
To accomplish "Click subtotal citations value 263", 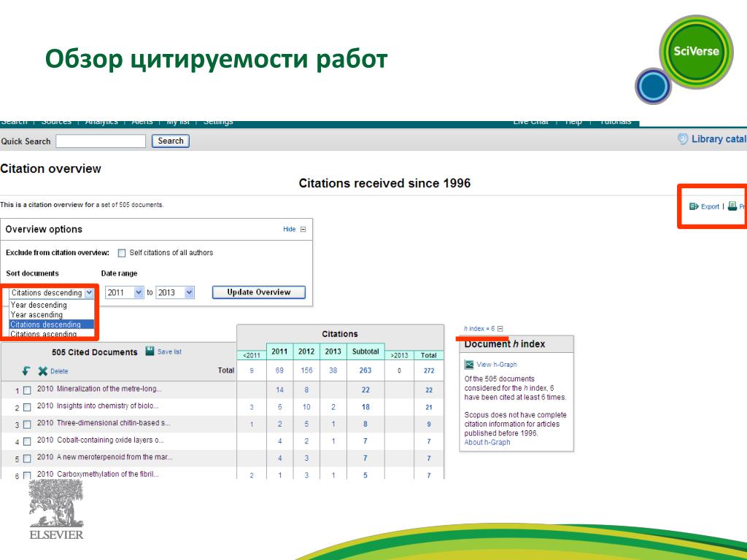I will coord(365,370).
